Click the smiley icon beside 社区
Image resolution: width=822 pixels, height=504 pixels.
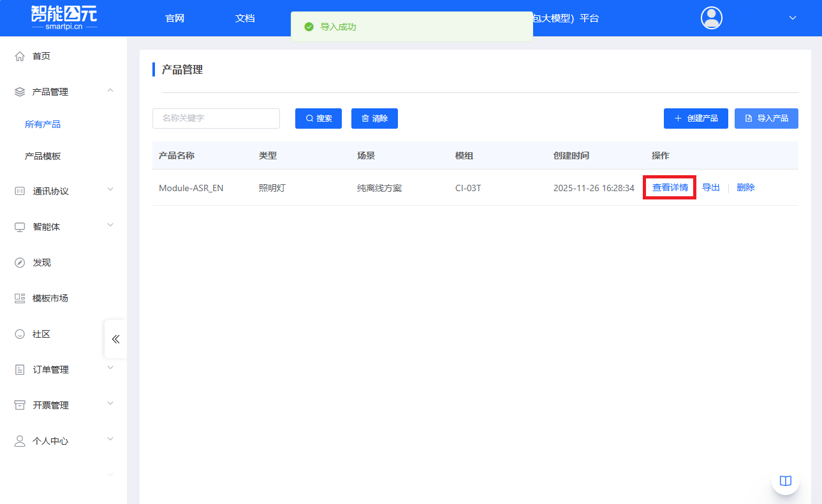[20, 334]
